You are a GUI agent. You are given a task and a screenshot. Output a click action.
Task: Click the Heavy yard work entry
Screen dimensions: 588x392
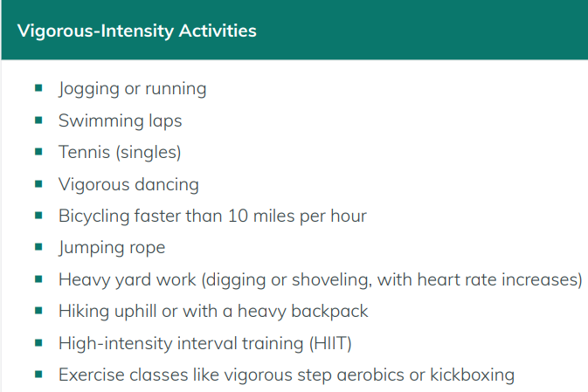pyautogui.click(x=321, y=280)
